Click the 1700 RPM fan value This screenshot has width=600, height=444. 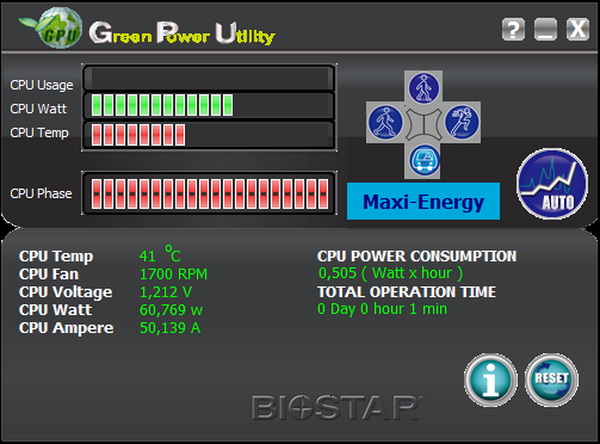173,274
